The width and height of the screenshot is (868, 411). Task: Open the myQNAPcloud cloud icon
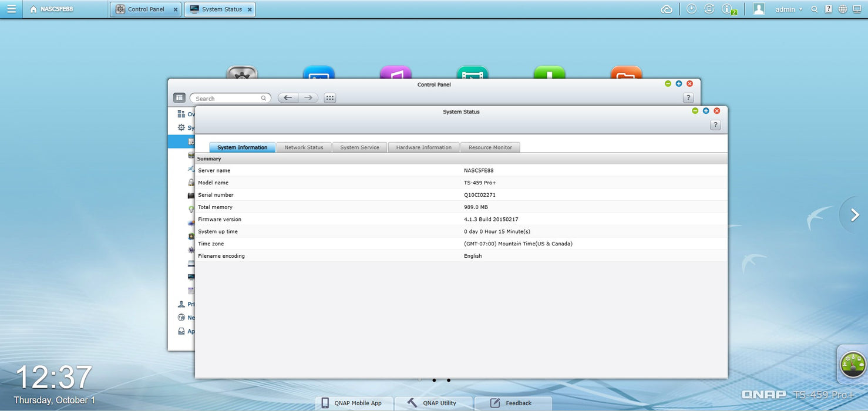[667, 9]
